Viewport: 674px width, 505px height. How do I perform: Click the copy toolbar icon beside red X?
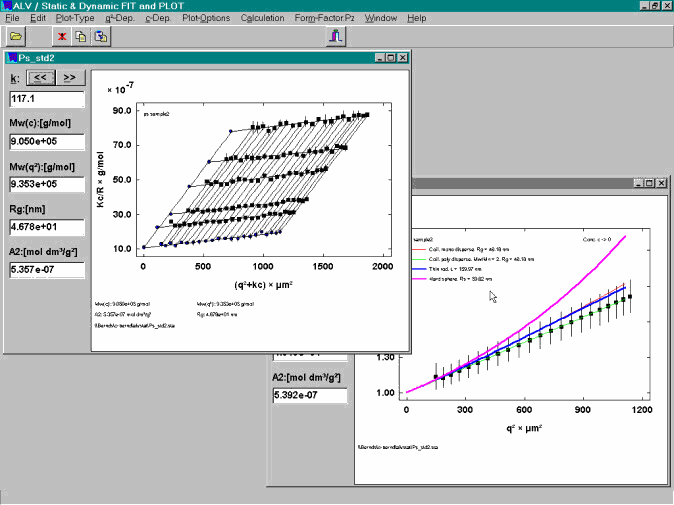pos(82,37)
